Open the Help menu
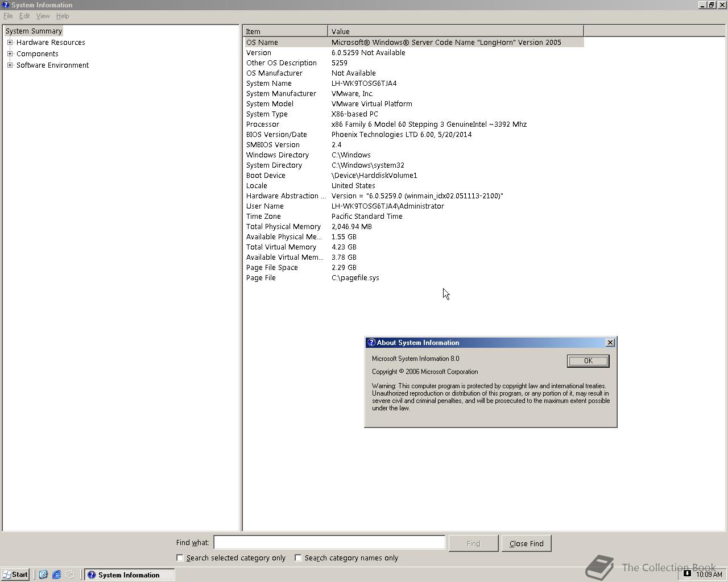The width and height of the screenshot is (728, 582). coord(63,16)
